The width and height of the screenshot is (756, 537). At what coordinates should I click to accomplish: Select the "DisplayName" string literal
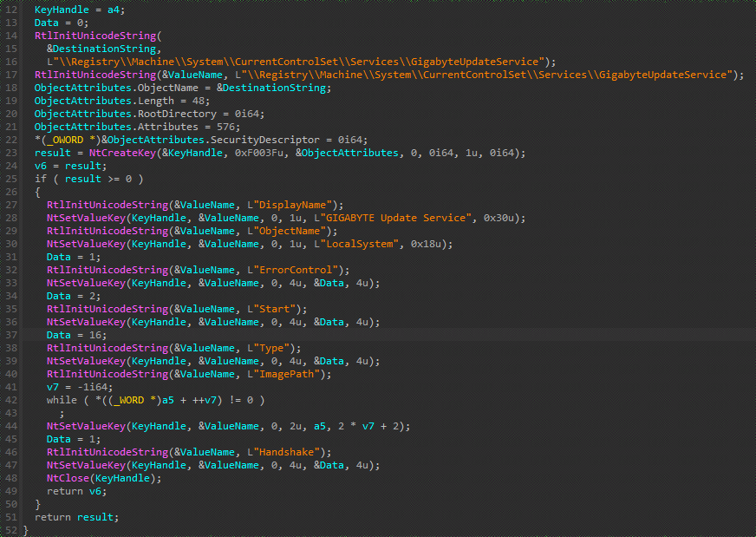pos(293,205)
